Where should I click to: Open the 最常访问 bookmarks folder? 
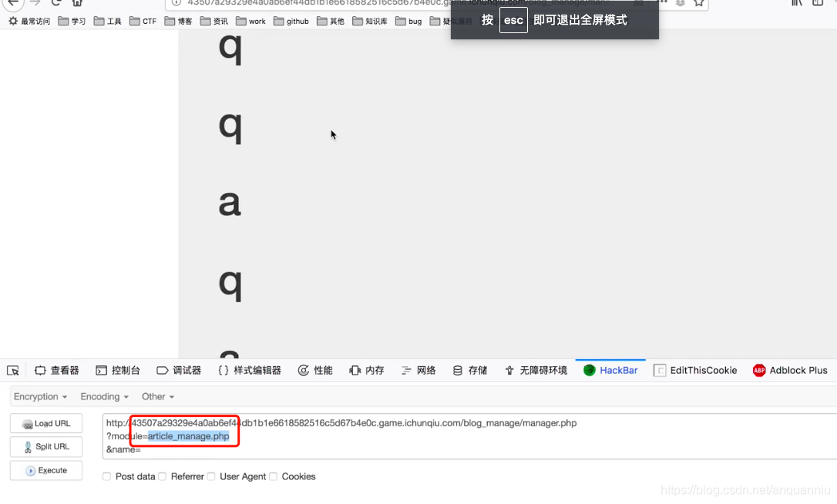tap(29, 22)
